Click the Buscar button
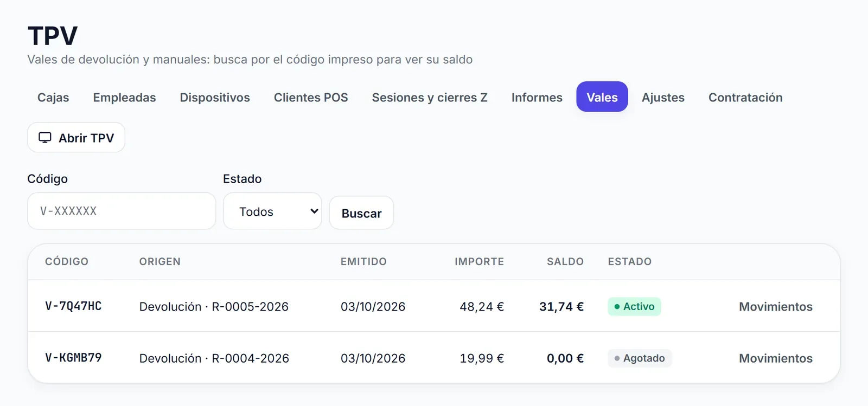Image resolution: width=868 pixels, height=406 pixels. [x=361, y=213]
